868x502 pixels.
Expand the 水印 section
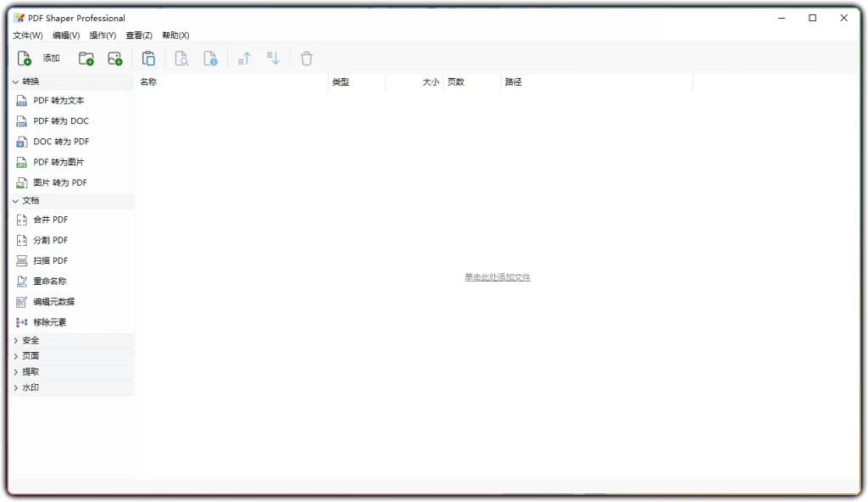point(28,387)
